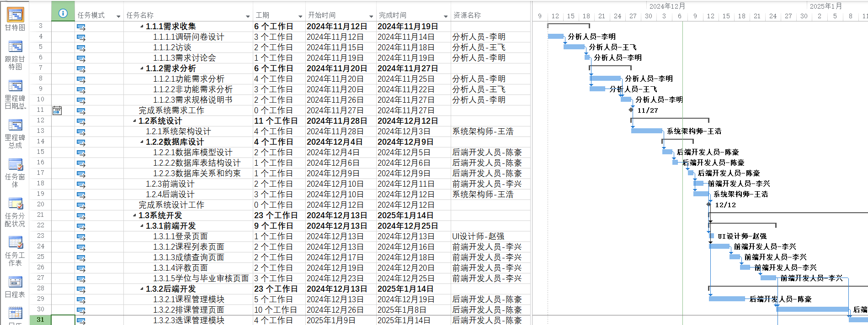Collapse the 1.3系统开发 summary task
This screenshot has height=325, width=868.
(134, 216)
